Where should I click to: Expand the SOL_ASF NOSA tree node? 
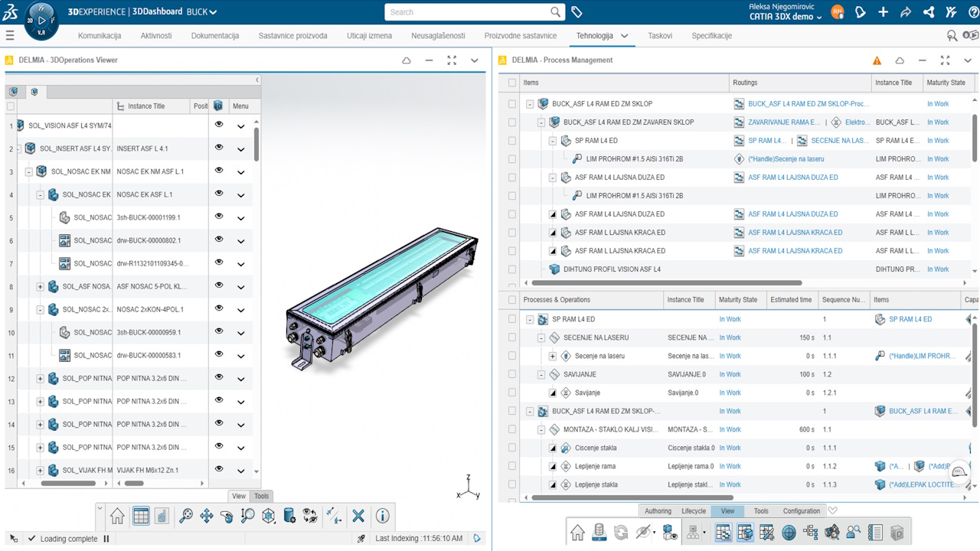(x=41, y=287)
